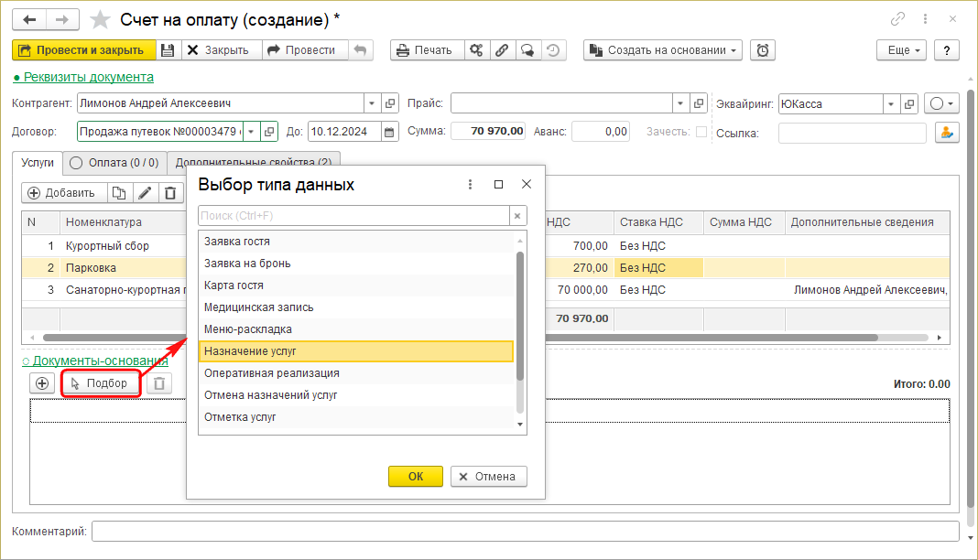The width and height of the screenshot is (978, 560).
Task: Collapse the Реквизиты документа section
Action: pos(83,77)
